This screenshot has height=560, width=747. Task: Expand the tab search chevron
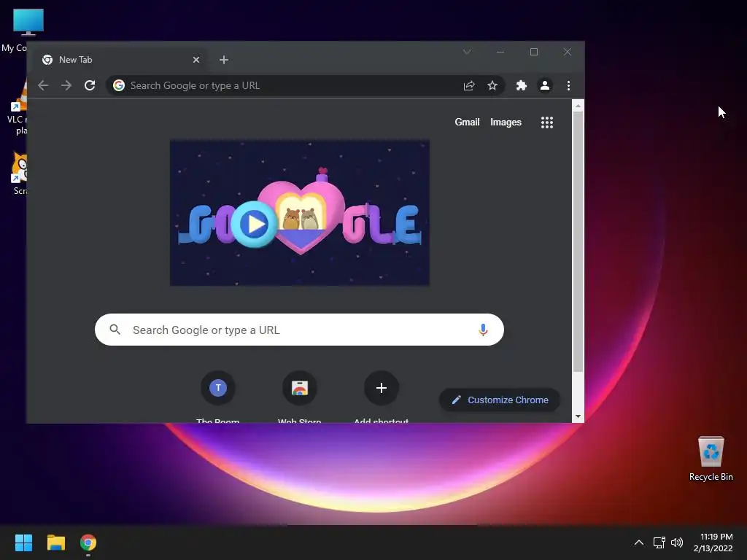coord(467,52)
